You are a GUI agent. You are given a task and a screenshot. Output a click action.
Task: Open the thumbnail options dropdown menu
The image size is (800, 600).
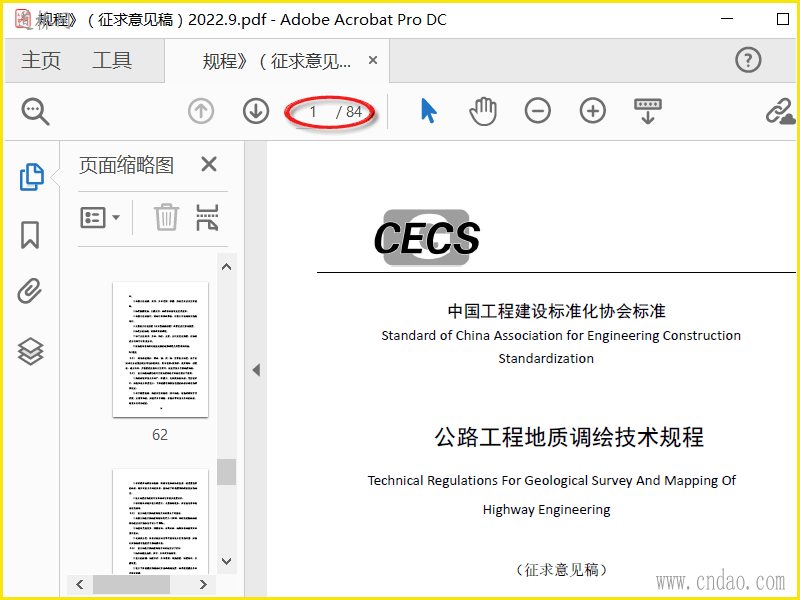tap(100, 218)
